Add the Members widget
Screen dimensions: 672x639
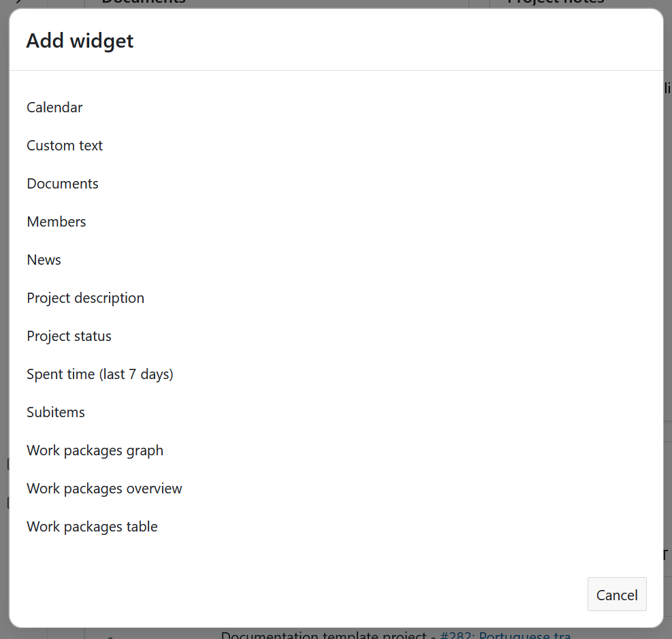pos(57,221)
